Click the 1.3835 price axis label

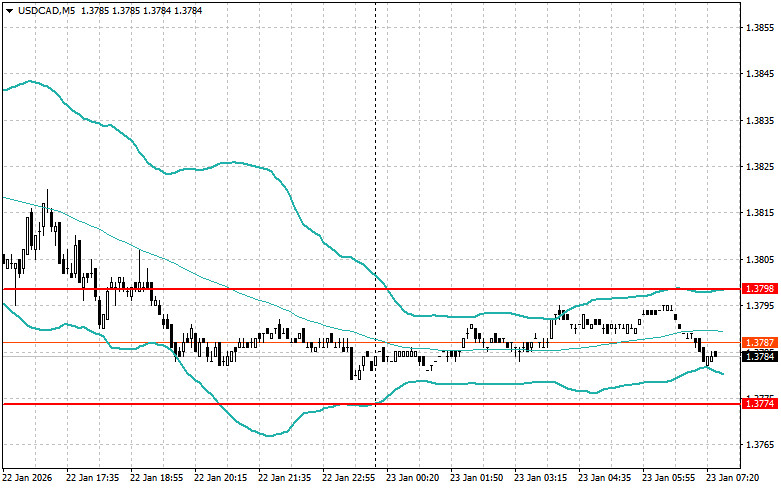(761, 121)
